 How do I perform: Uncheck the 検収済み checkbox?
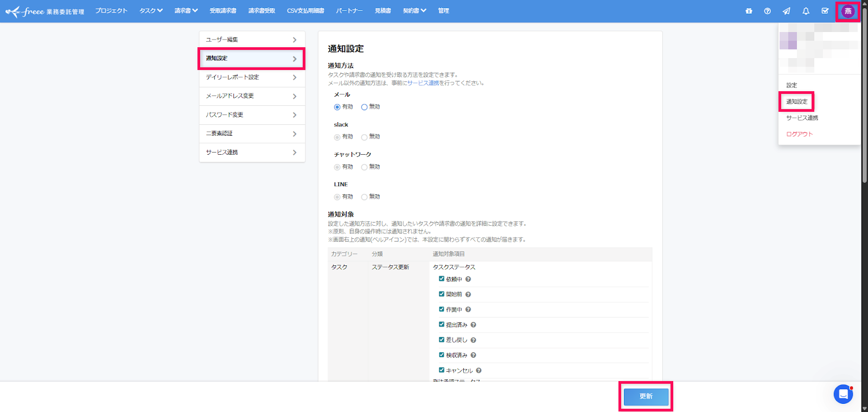pyautogui.click(x=442, y=355)
